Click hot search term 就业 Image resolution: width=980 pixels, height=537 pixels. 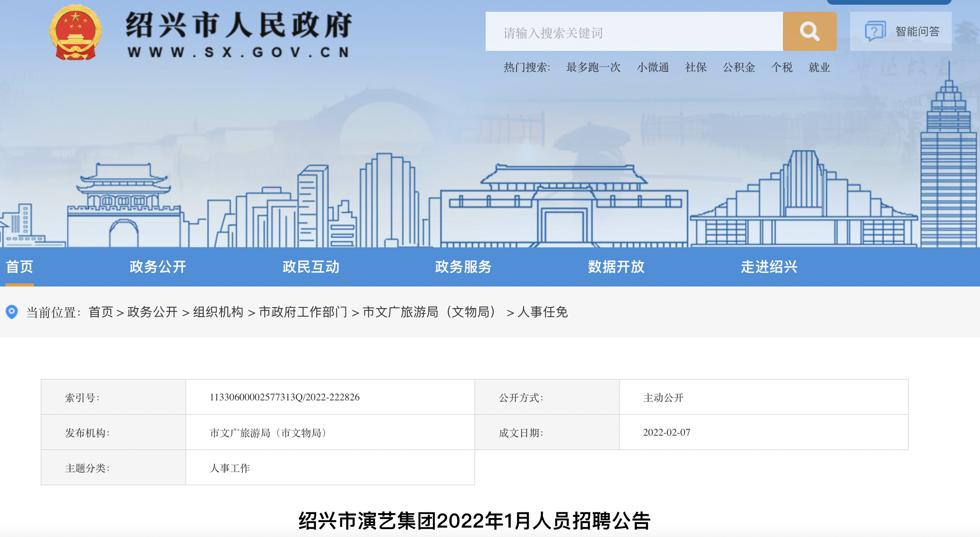(819, 67)
